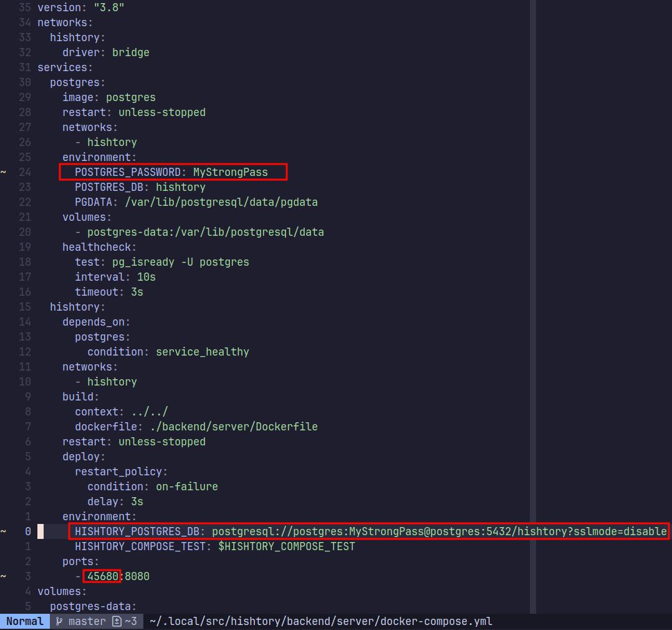Click the host port 45680
This screenshot has width=672, height=630.
click(102, 576)
